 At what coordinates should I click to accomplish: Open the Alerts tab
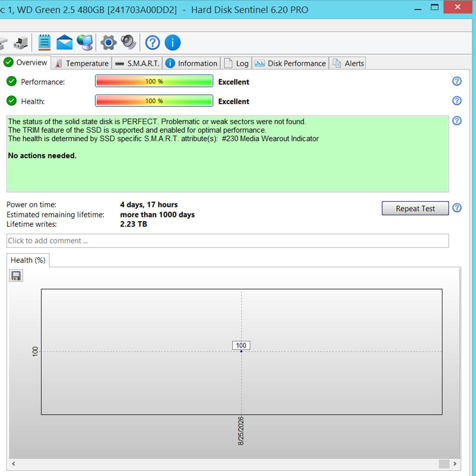point(348,63)
